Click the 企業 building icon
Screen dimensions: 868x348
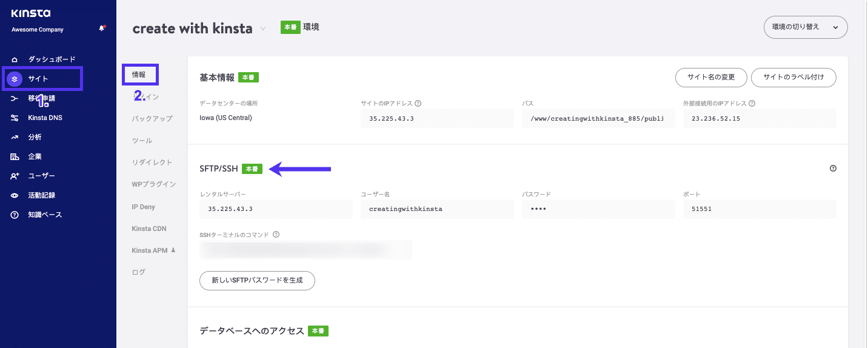[x=15, y=156]
